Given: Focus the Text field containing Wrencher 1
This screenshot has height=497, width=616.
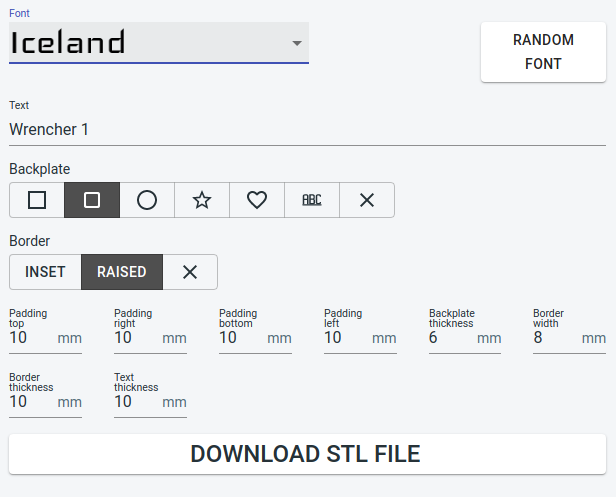Looking at the screenshot, I should [x=307, y=130].
